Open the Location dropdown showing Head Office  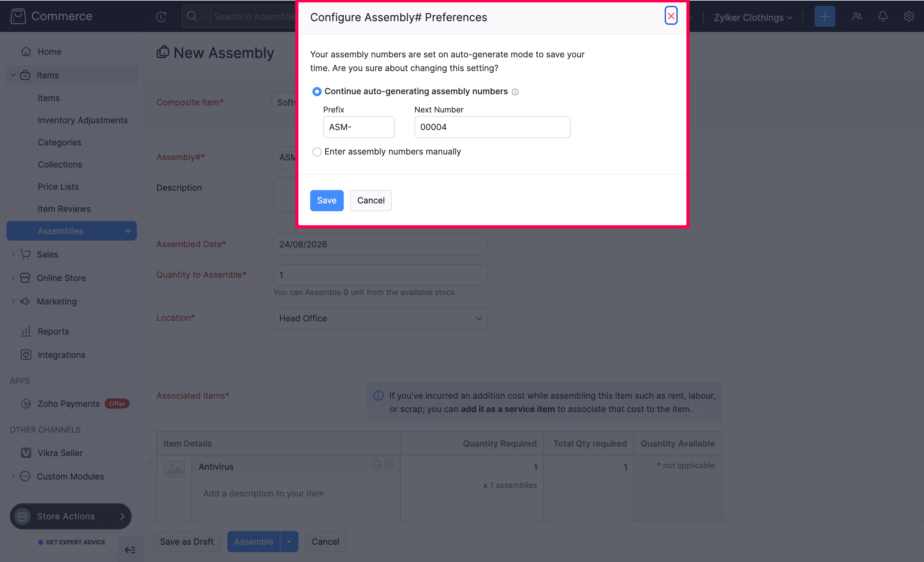pos(380,318)
